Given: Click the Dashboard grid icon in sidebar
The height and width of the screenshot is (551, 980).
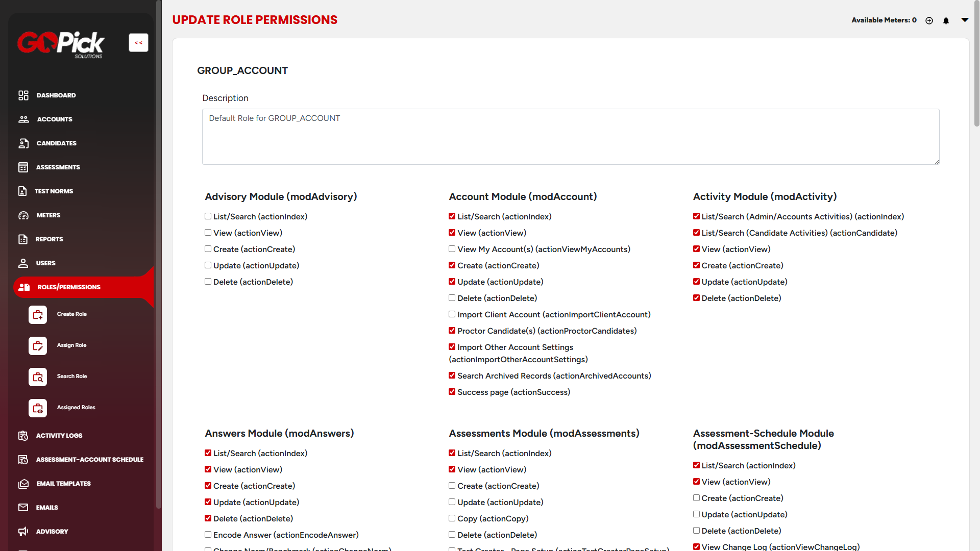Looking at the screenshot, I should point(23,95).
